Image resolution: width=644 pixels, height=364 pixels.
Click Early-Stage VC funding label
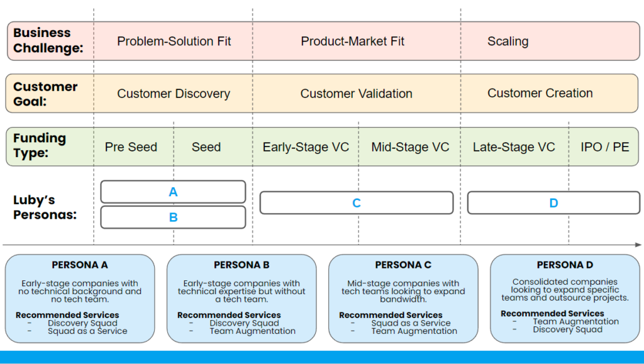coord(306,147)
